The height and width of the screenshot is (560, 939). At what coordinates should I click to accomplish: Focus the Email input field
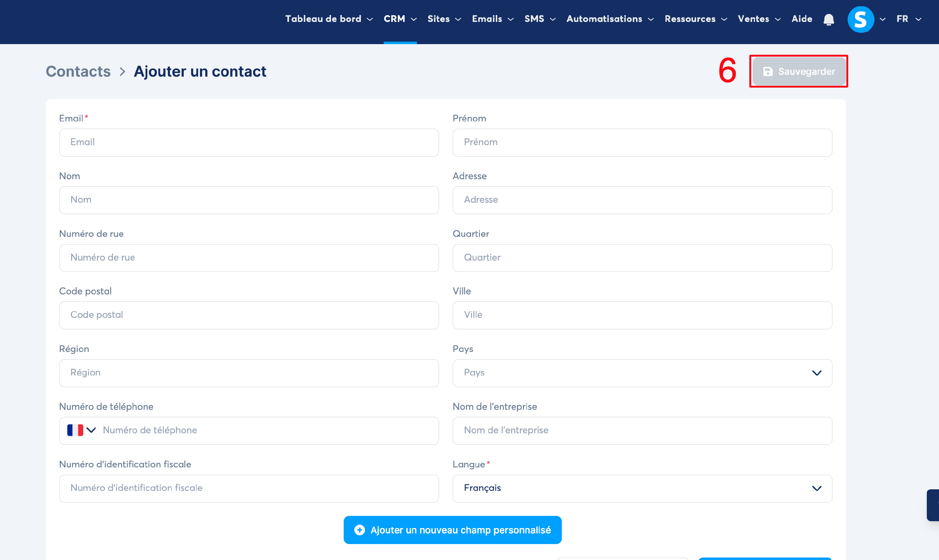[x=249, y=143]
